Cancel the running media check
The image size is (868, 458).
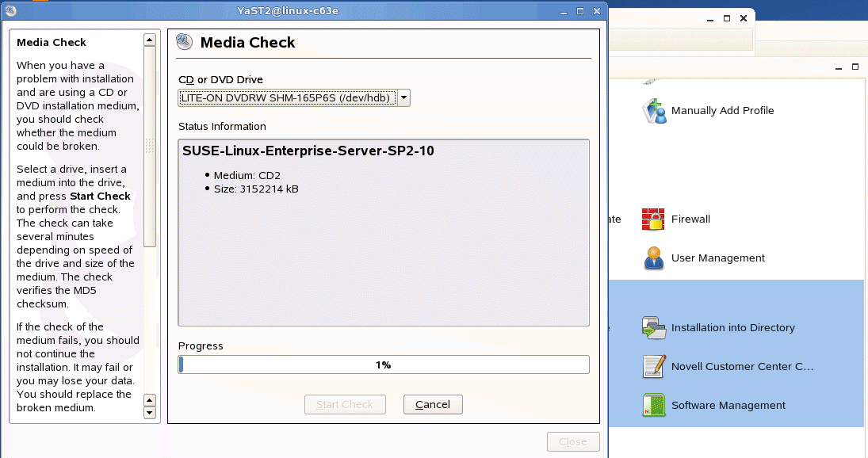(433, 404)
